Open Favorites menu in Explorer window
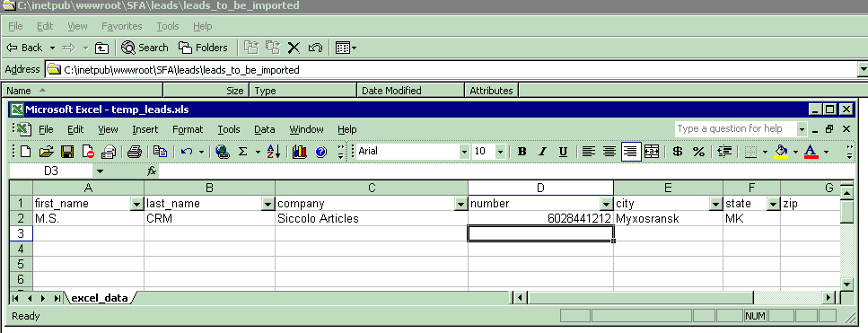Viewport: 868px width, 333px height. point(122,26)
